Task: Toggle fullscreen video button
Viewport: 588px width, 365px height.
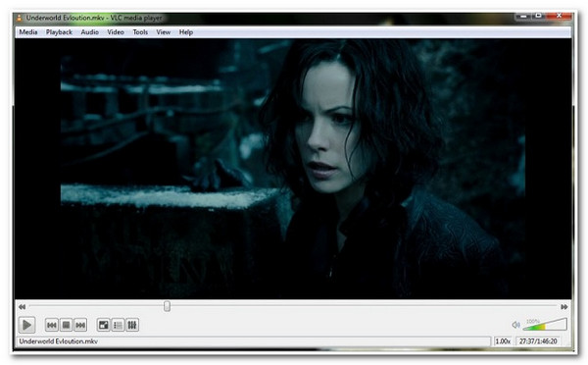Action: point(104,325)
